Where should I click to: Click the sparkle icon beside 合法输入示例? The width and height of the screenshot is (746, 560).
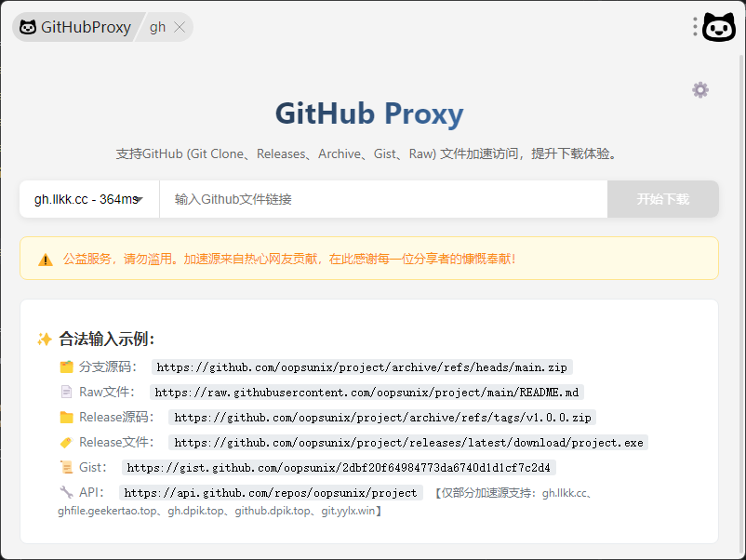pos(45,340)
